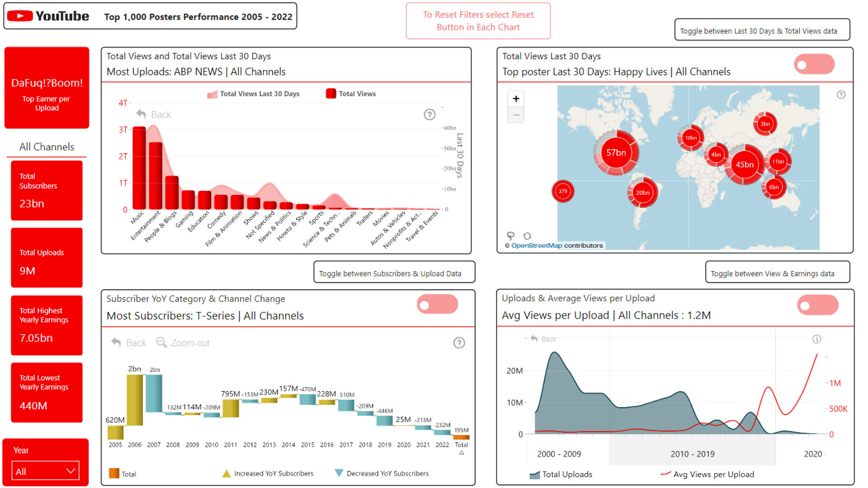Toggle Last 30 Days and Total Views switch
The width and height of the screenshot is (868, 488).
coord(814,65)
